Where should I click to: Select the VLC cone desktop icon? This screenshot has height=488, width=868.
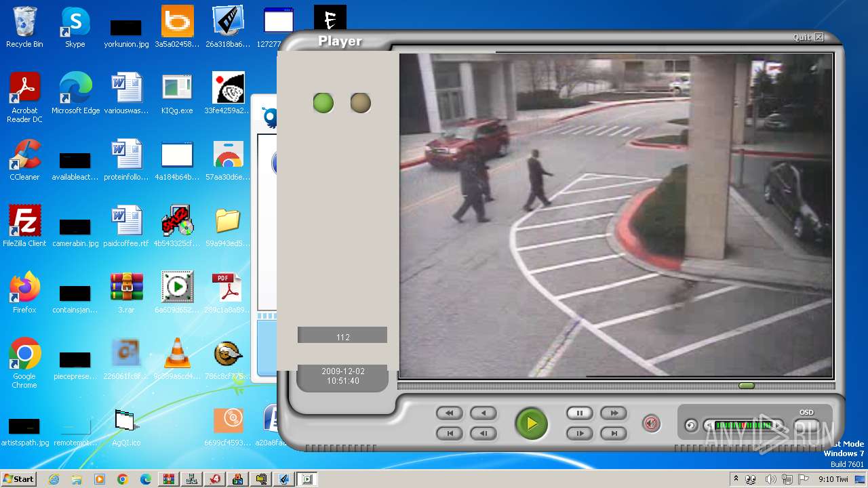point(177,359)
